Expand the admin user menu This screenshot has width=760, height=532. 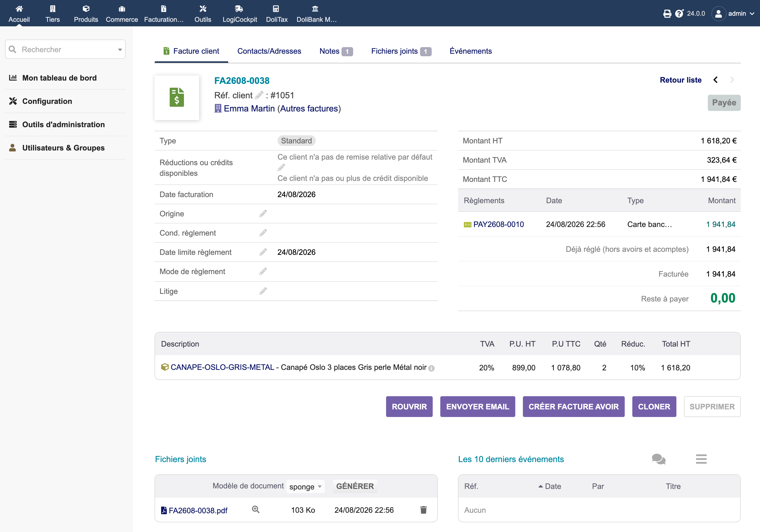point(733,14)
